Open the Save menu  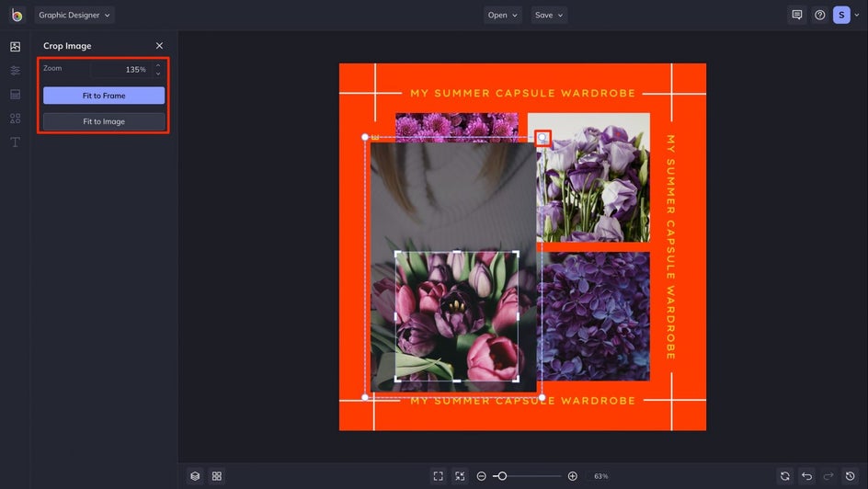pyautogui.click(x=549, y=15)
